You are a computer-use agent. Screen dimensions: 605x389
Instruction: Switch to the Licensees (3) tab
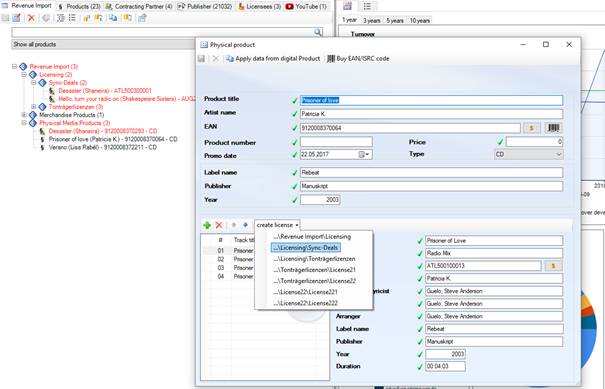[x=260, y=6]
